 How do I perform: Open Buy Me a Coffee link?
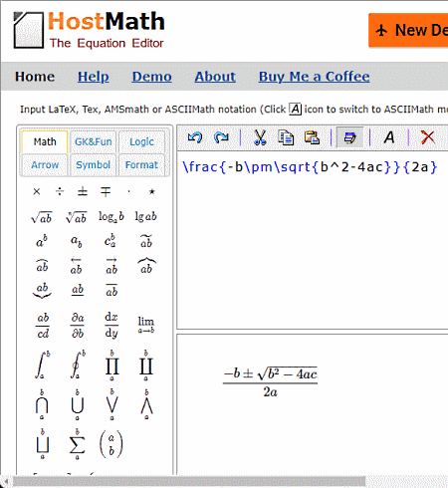314,77
